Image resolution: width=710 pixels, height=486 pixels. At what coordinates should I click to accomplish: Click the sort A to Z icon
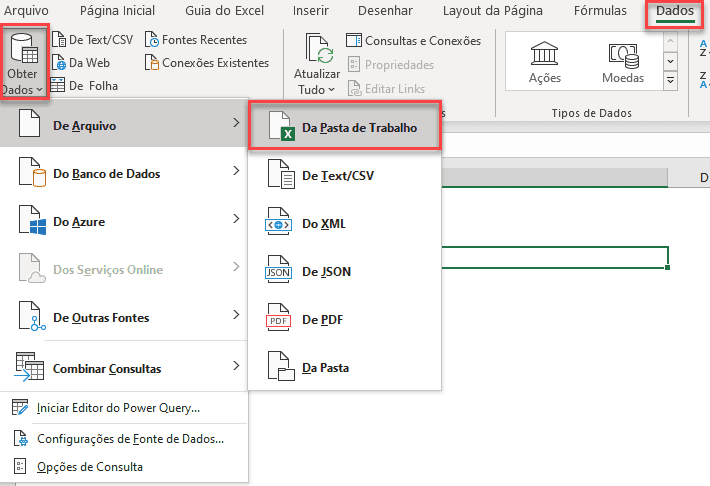click(704, 48)
